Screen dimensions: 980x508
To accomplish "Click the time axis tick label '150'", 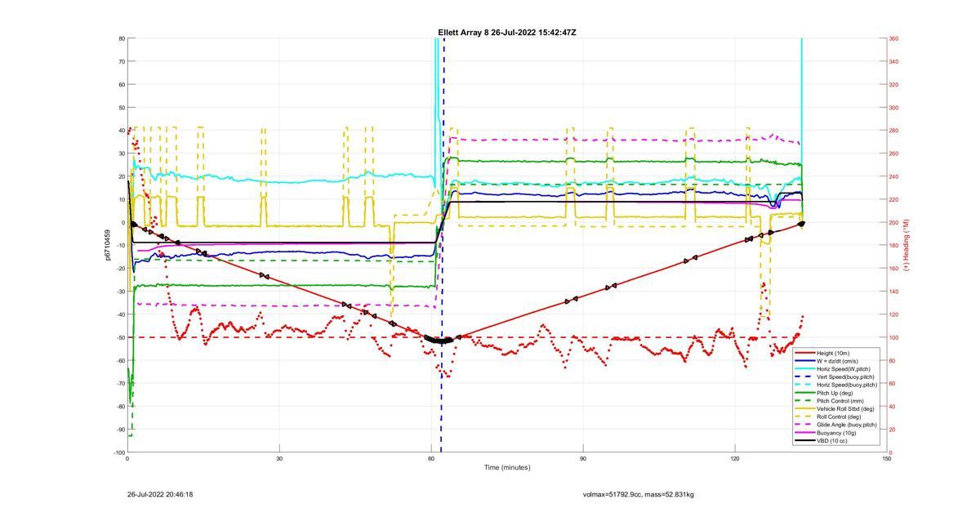I will click(x=887, y=459).
